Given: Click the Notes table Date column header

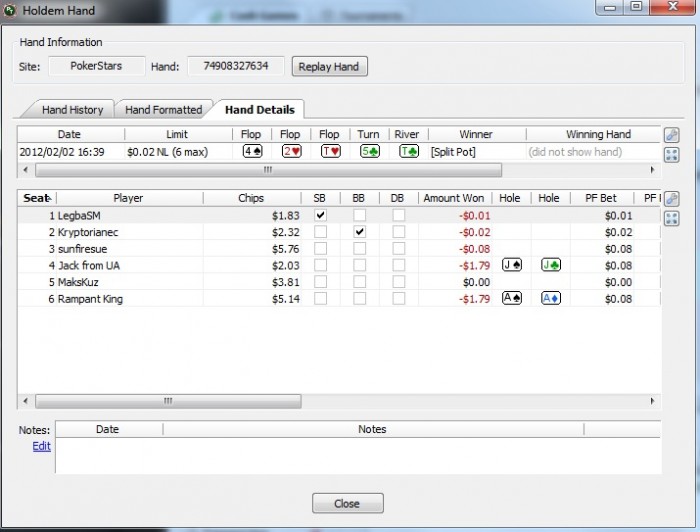Looking at the screenshot, I should pyautogui.click(x=108, y=429).
